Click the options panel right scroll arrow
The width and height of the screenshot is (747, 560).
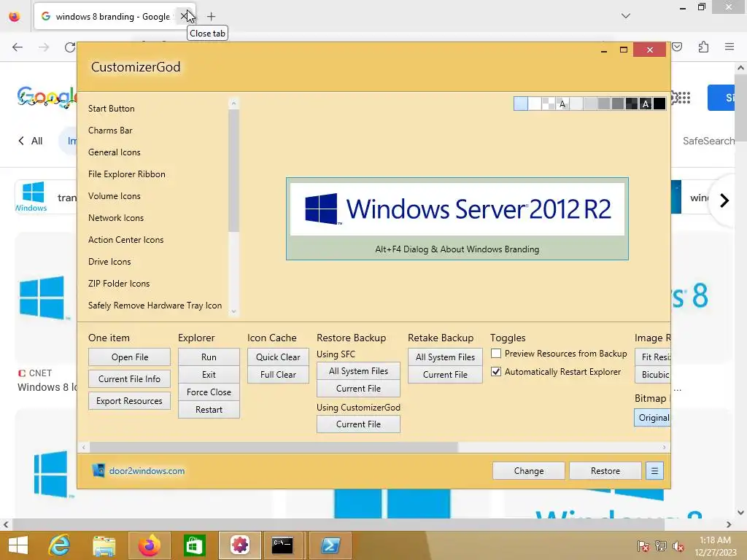(664, 447)
